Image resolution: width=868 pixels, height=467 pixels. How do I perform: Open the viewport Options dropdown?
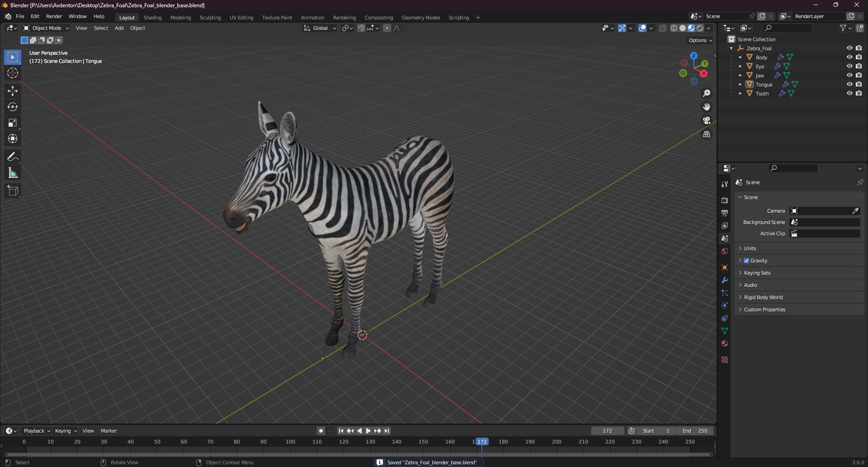point(700,40)
